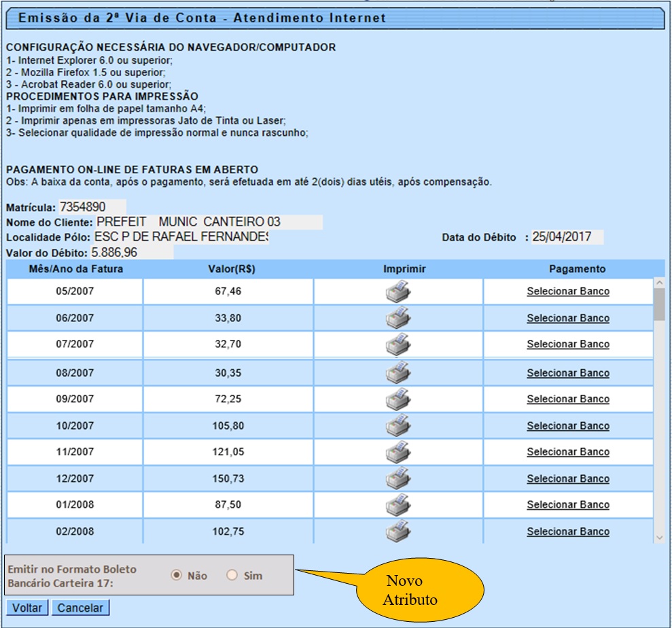
Task: Click the invoice table scrollbar thumb
Action: (659, 304)
